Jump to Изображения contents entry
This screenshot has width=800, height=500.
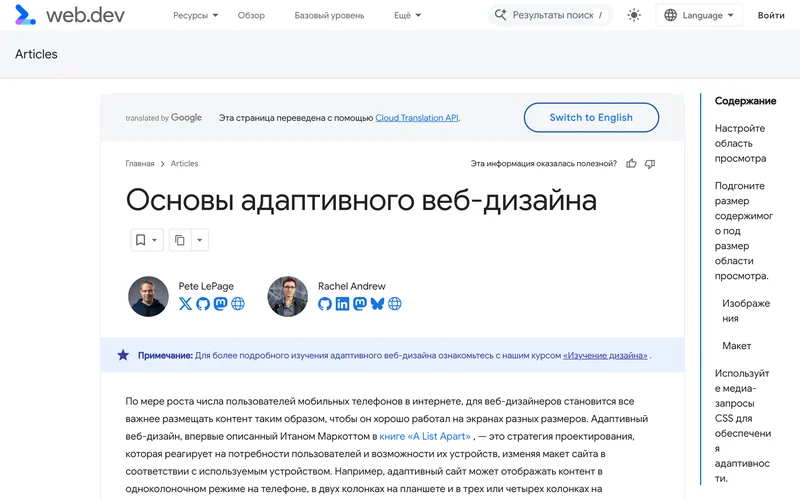click(746, 311)
